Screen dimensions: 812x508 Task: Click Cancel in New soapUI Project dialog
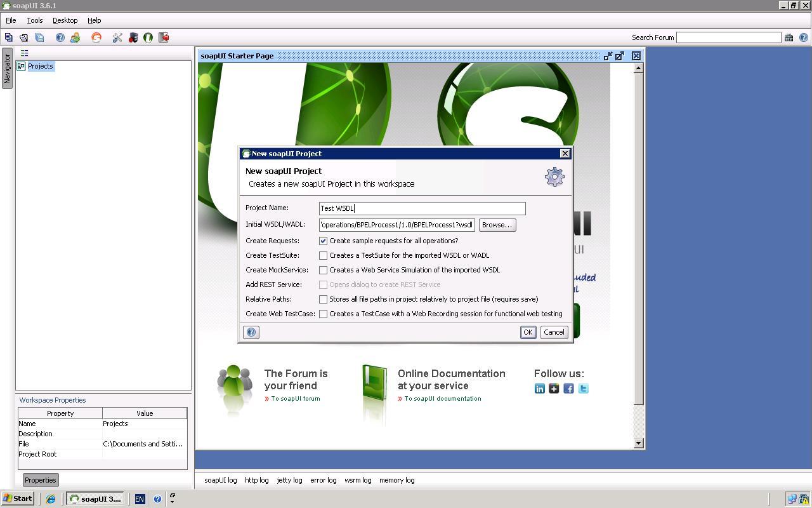pyautogui.click(x=554, y=332)
